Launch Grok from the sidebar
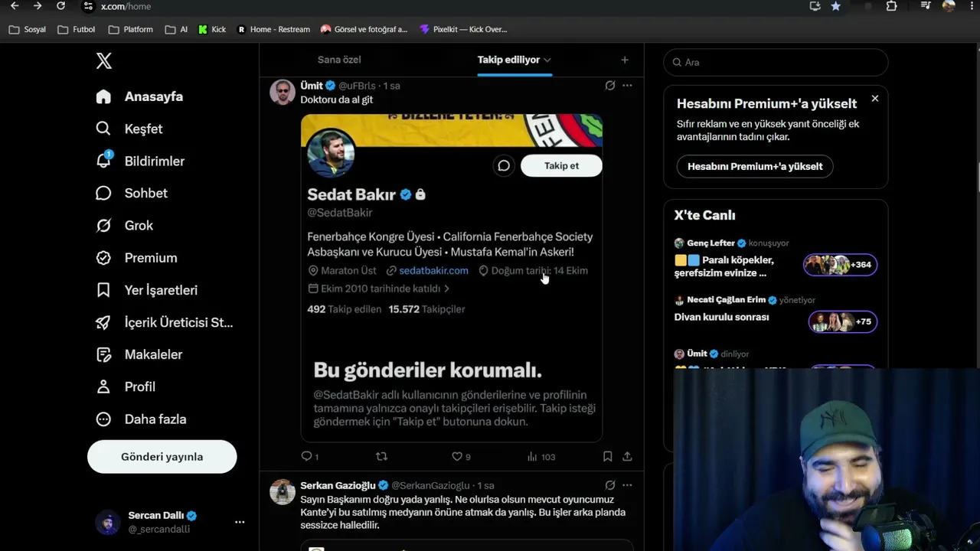 125,225
